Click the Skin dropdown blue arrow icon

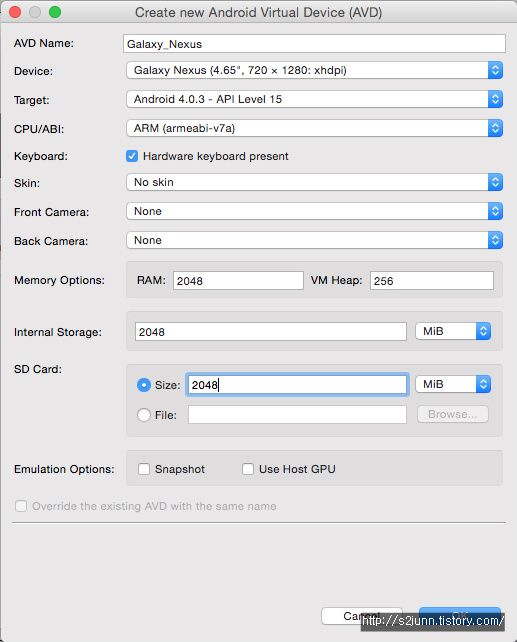click(x=495, y=182)
